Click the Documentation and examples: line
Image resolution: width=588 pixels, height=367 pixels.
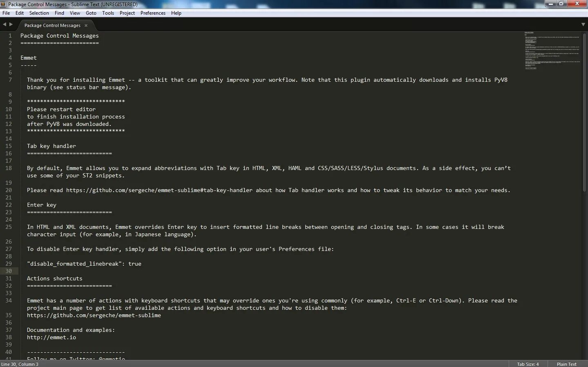(x=71, y=330)
